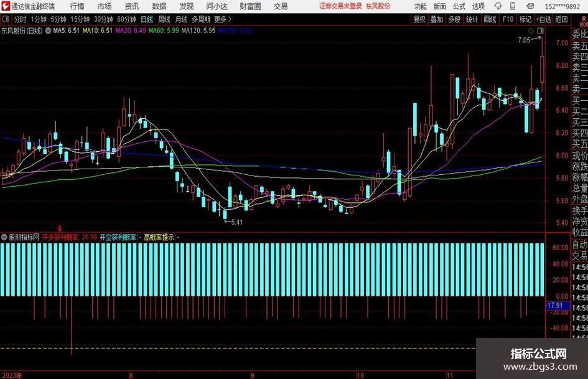Click the diamond icon above the chart
Viewport: 588px width, 379px height.
(x=531, y=30)
